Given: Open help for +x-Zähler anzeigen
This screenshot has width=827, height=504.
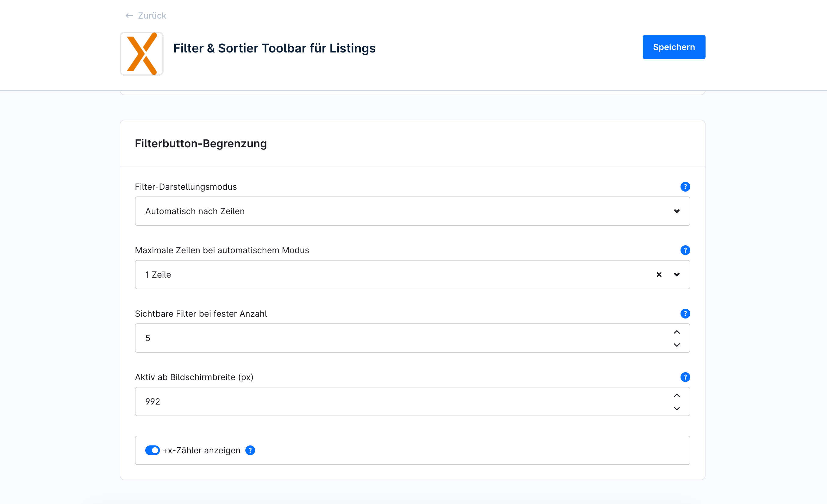Looking at the screenshot, I should 250,450.
